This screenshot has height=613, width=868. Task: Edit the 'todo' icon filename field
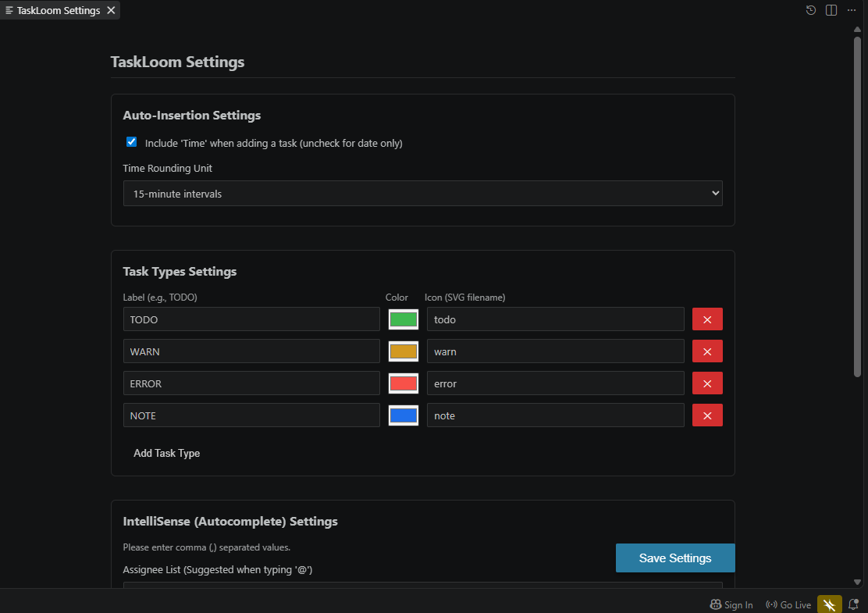click(555, 319)
